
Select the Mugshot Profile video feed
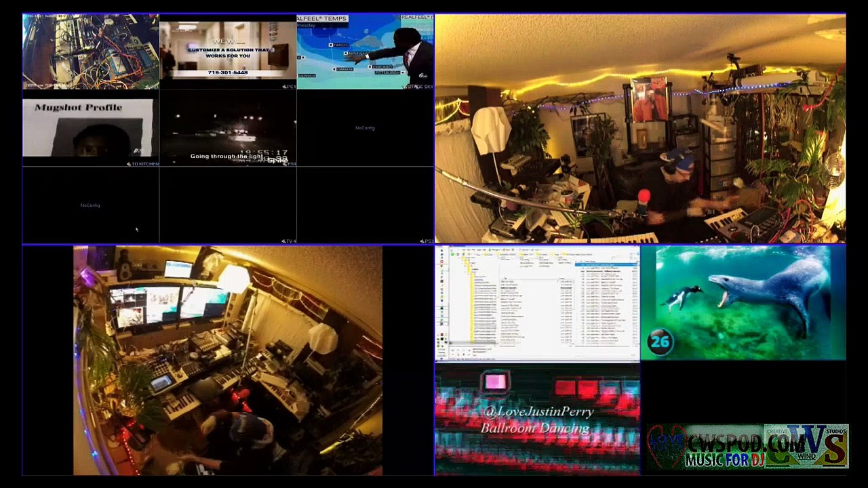pyautogui.click(x=91, y=129)
